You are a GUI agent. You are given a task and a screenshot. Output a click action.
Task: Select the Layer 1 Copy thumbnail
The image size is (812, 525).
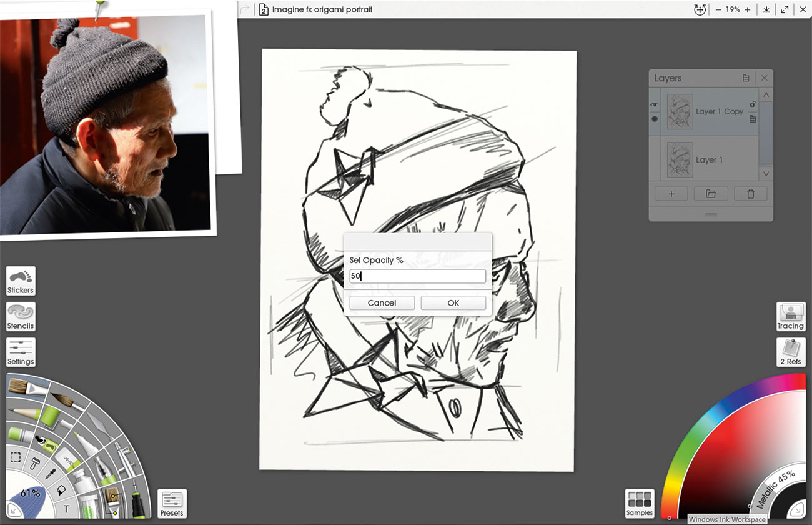click(680, 111)
